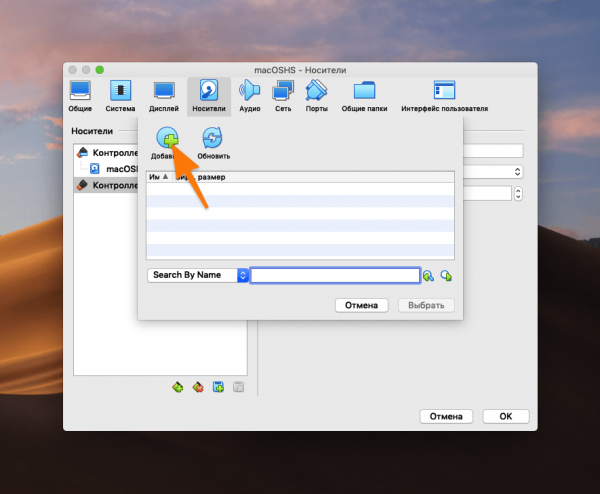Click the add controller icon below list
The image size is (600, 494).
pos(178,387)
